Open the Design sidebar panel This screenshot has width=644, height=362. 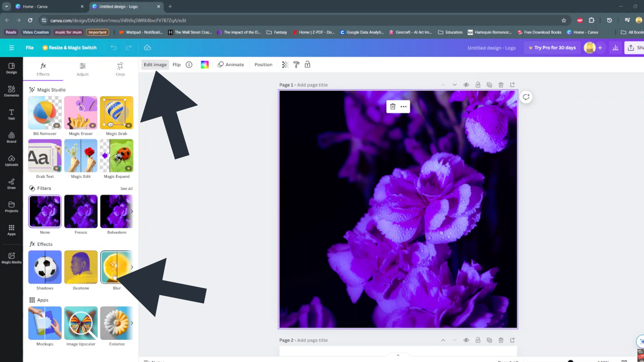[x=11, y=68]
